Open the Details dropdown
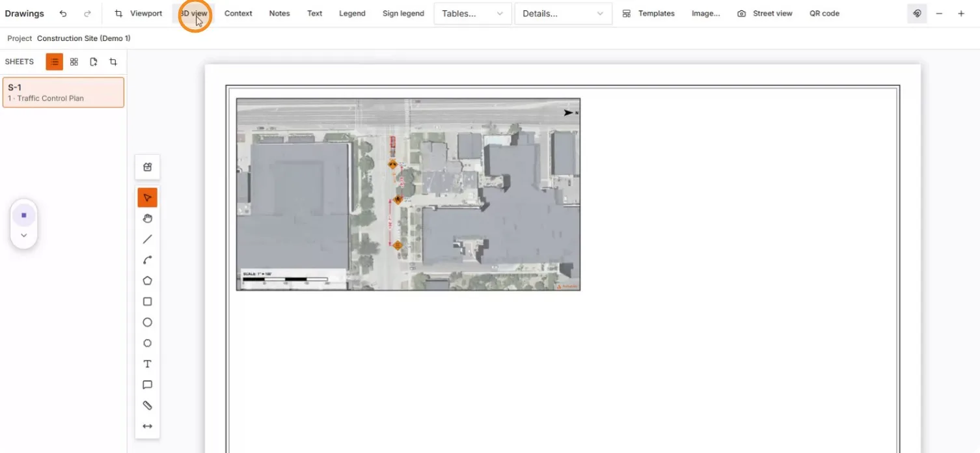 point(564,14)
